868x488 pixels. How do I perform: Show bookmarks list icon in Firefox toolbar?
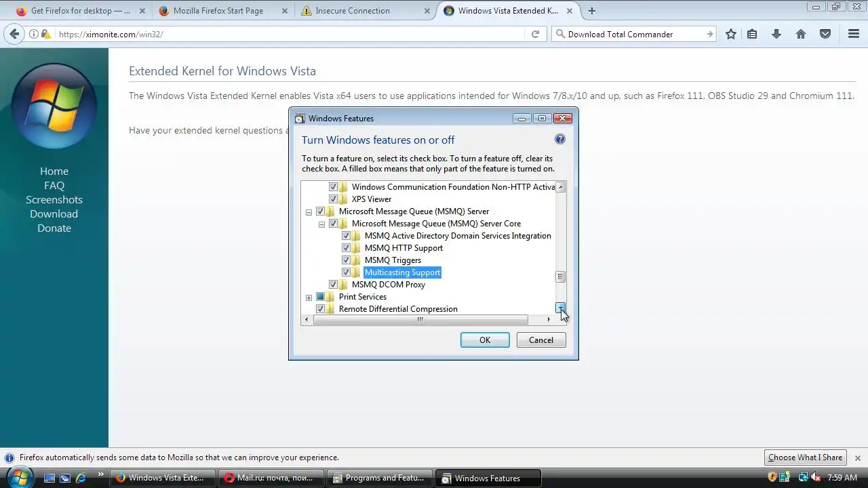pos(752,34)
